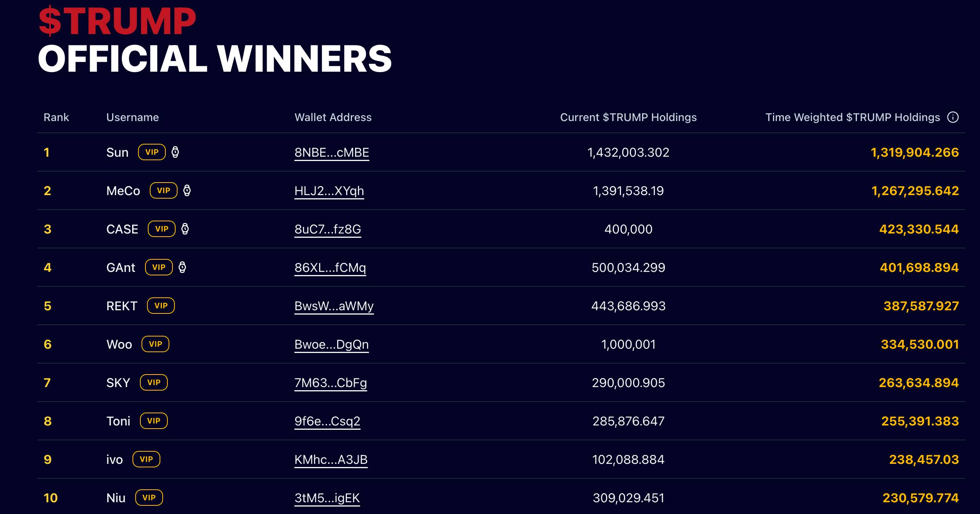Open wallet address KMhc...A3JB
The image size is (980, 514).
331,460
